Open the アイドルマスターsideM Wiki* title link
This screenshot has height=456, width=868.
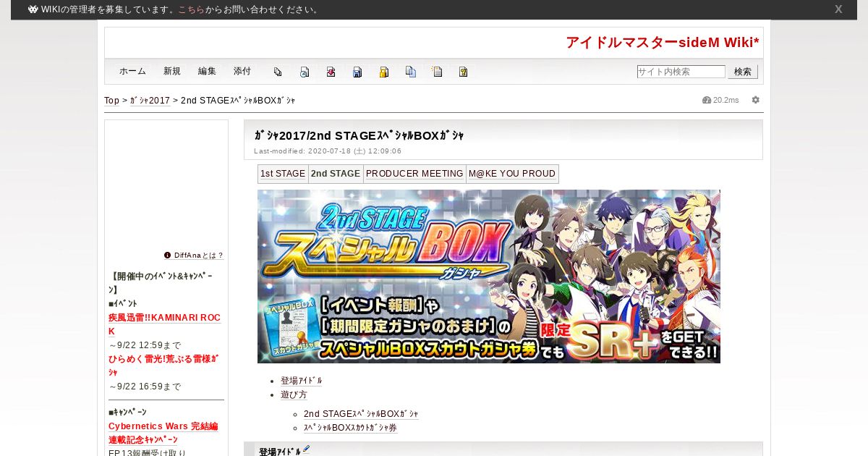pos(663,43)
